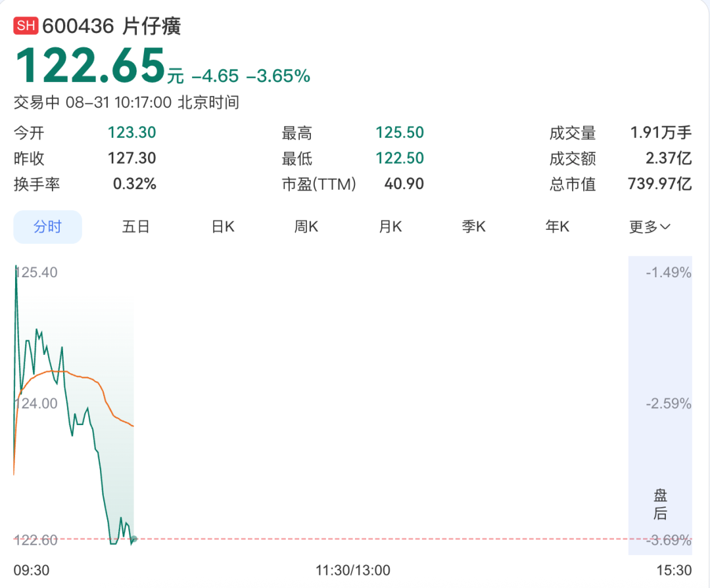This screenshot has height=588, width=710.
Task: Open the 日K daily candlestick tab
Action: 223,227
